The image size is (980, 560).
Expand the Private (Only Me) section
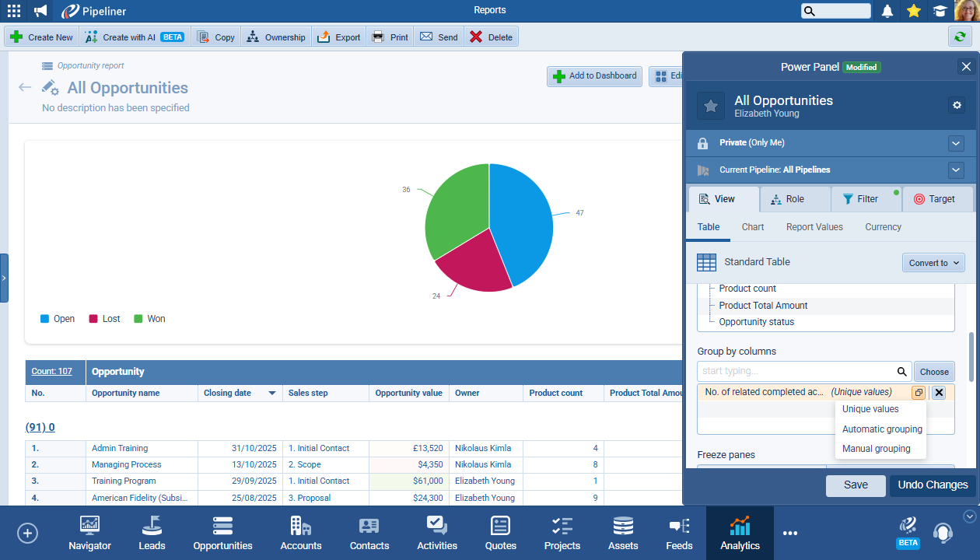pyautogui.click(x=957, y=143)
